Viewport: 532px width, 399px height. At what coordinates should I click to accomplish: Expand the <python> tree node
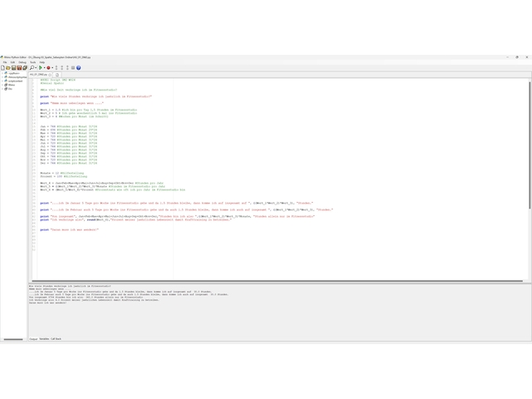[2, 73]
